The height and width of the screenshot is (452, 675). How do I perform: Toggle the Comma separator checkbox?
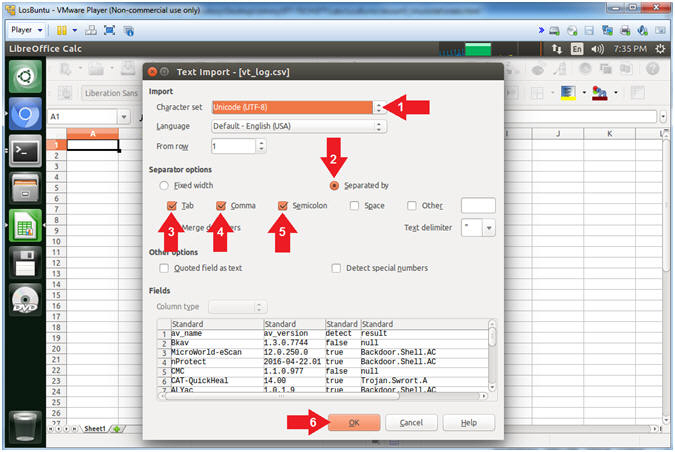coord(221,206)
